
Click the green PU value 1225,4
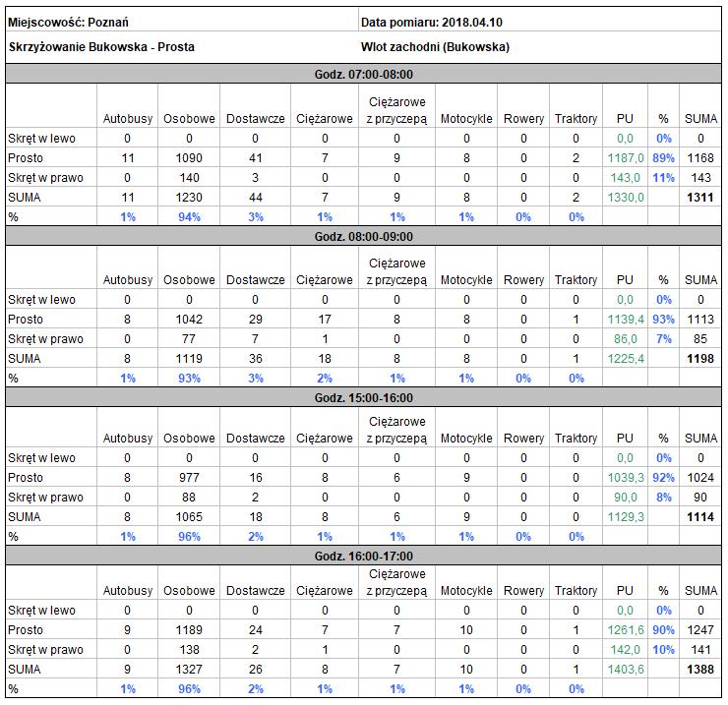(626, 358)
